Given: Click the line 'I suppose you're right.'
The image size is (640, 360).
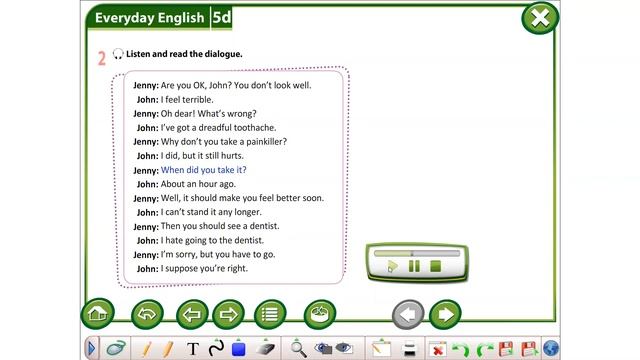Looking at the screenshot, I should coord(204,269).
